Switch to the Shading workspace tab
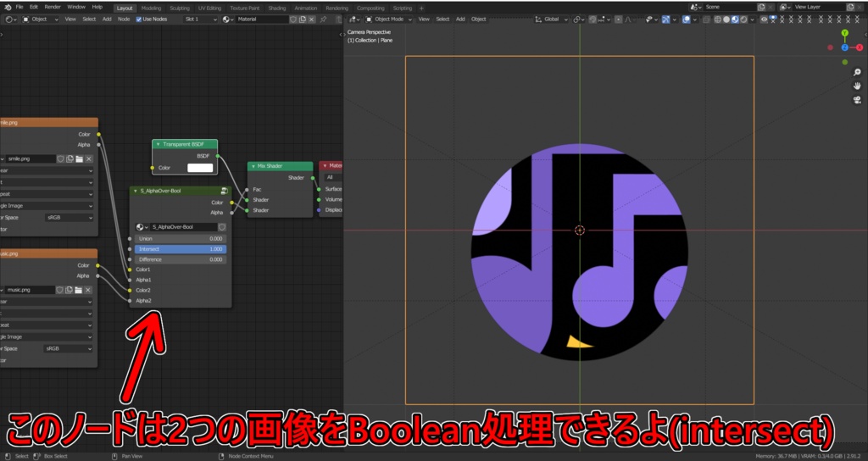This screenshot has width=868, height=461. (277, 8)
